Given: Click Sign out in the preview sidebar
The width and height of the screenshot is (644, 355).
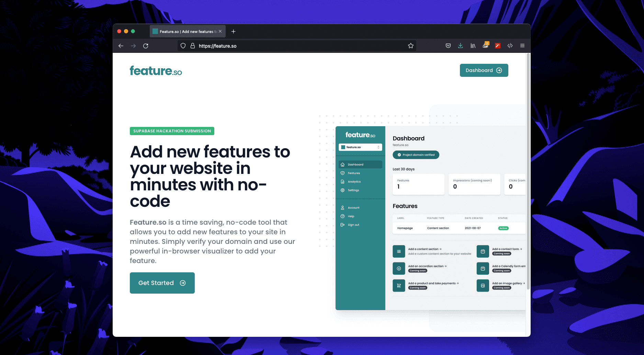Looking at the screenshot, I should (353, 225).
